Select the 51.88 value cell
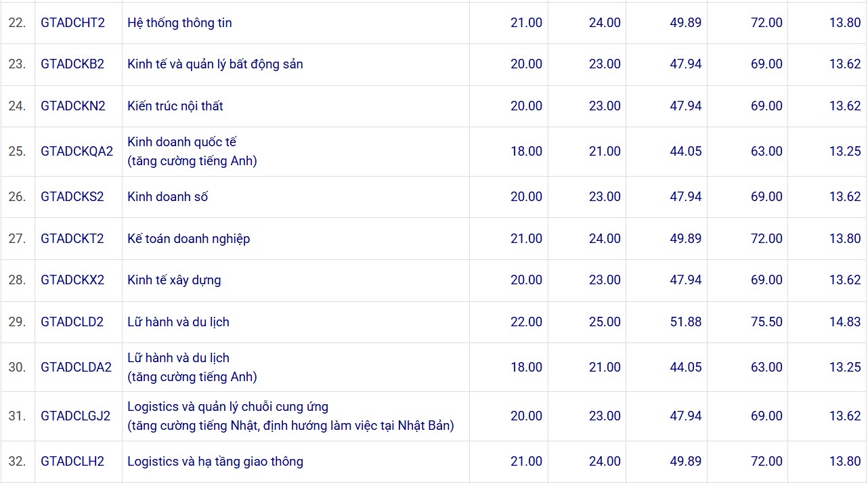This screenshot has width=868, height=484. [686, 322]
